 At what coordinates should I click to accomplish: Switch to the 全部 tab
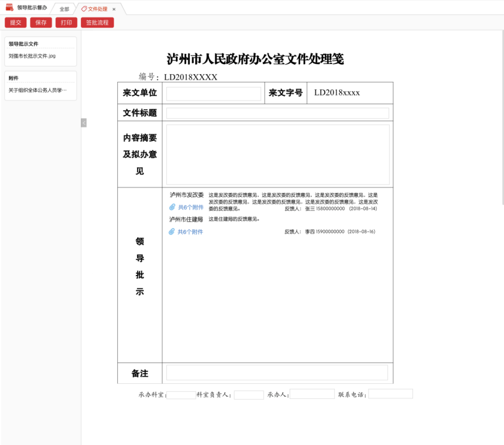[x=64, y=9]
